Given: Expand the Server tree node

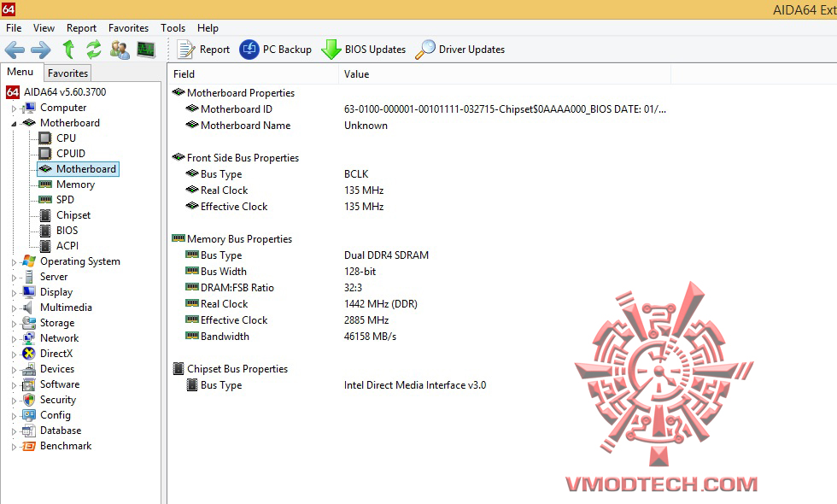Looking at the screenshot, I should coord(14,278).
